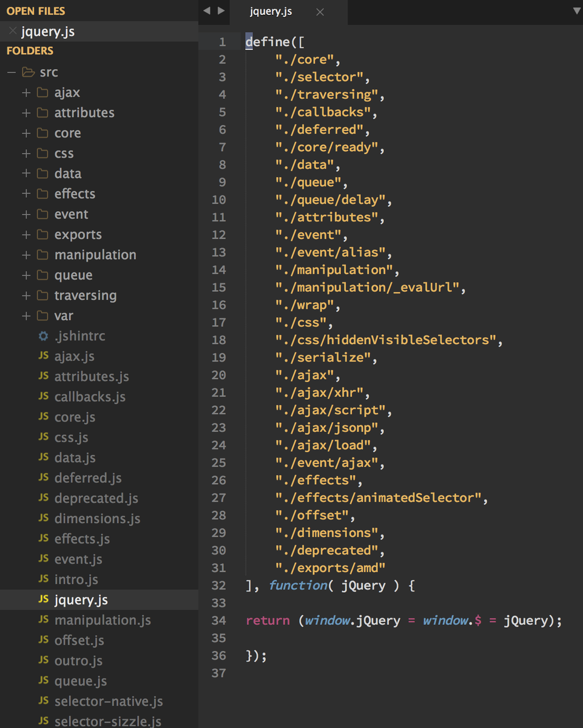The height and width of the screenshot is (728, 583).
Task: Click the JS icon beside intro.js
Action: (x=43, y=579)
